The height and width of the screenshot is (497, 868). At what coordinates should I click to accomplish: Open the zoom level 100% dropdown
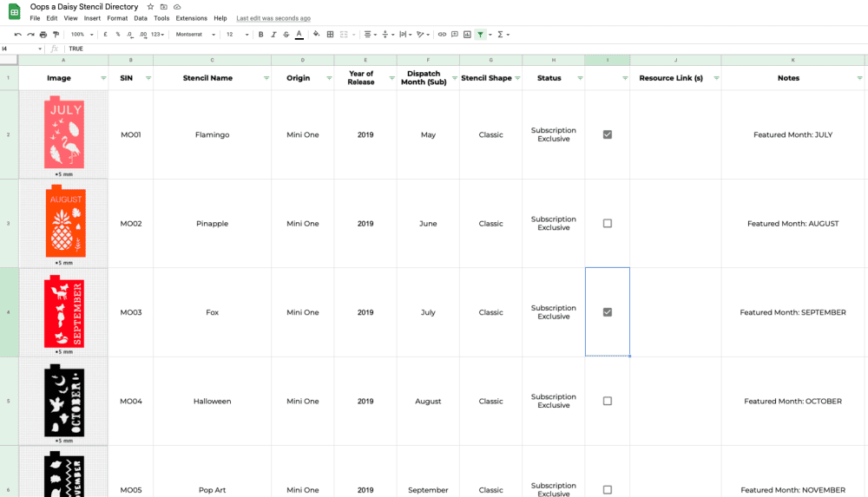[x=82, y=35]
